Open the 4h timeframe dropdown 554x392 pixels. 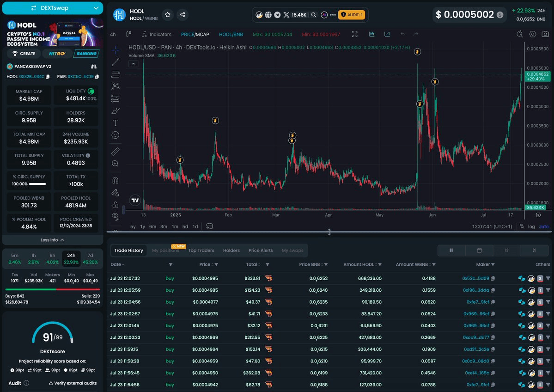pyautogui.click(x=113, y=34)
